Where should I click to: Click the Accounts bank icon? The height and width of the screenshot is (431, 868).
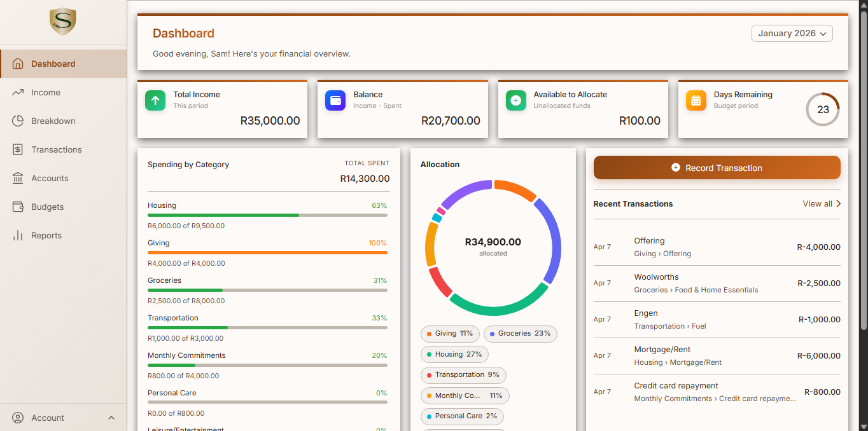[18, 178]
